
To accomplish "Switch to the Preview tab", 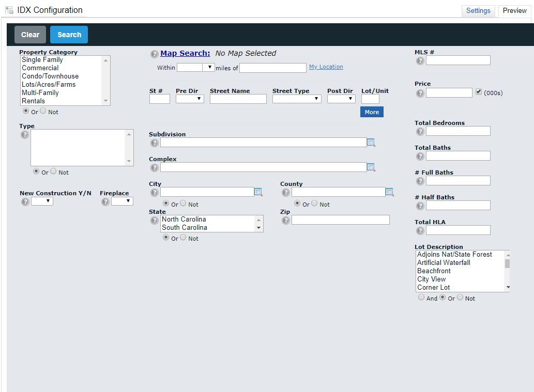I will [514, 11].
